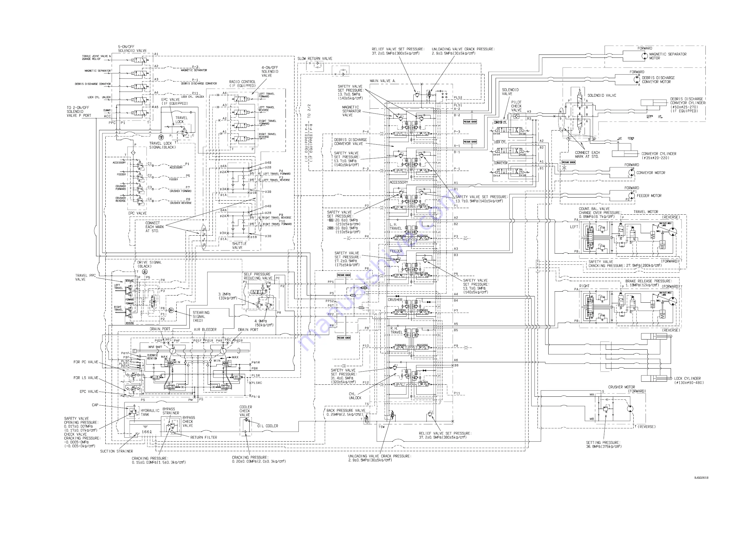Click the SLOW RETURN VALVE label

[315, 59]
